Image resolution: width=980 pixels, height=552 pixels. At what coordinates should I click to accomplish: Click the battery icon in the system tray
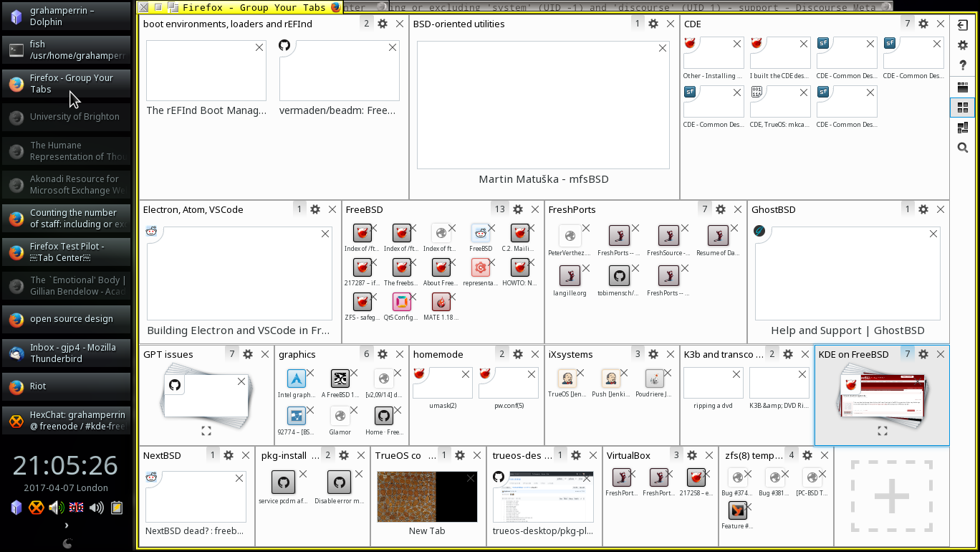[x=116, y=508]
